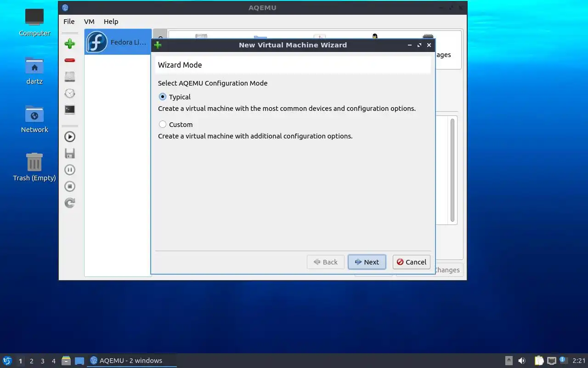
Task: Open the hard disk icon in AQEMU toolbar
Action: pos(70,77)
